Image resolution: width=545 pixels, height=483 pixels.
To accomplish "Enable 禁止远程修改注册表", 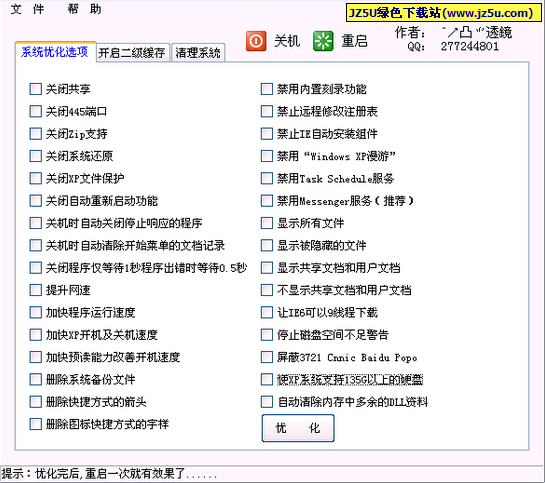I will point(267,111).
